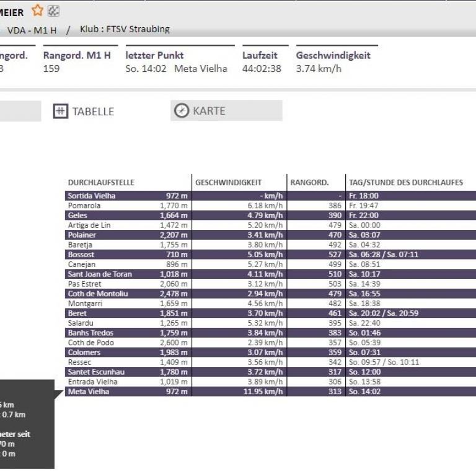The width and height of the screenshot is (476, 476).
Task: Click the Laufzeit 44:02:38 value
Action: 261,69
